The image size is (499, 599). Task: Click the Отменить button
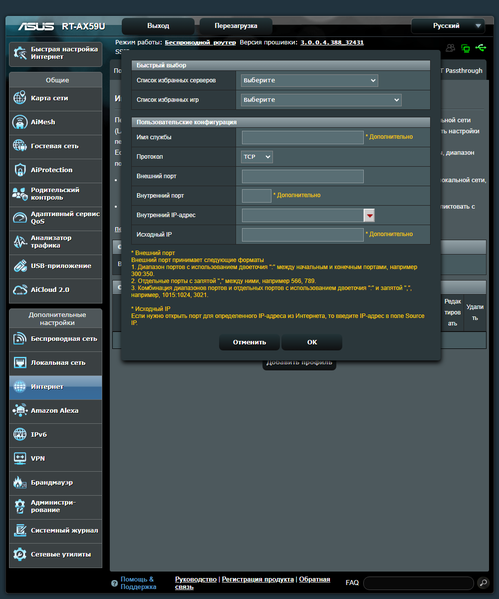coord(250,342)
